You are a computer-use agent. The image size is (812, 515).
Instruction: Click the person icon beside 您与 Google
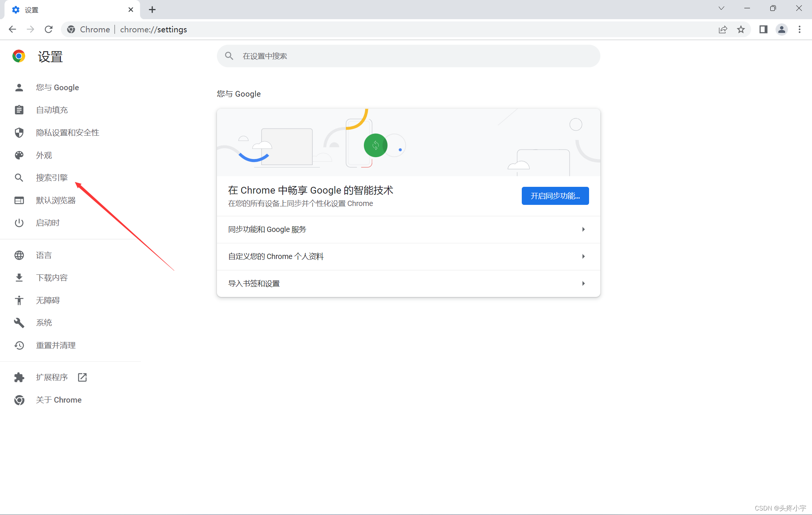pos(19,88)
